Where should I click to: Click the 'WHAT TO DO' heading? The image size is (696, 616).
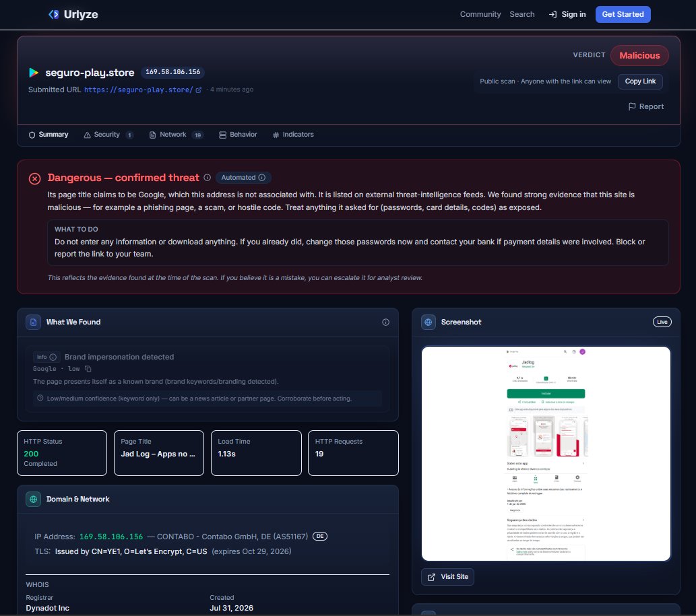click(x=76, y=230)
